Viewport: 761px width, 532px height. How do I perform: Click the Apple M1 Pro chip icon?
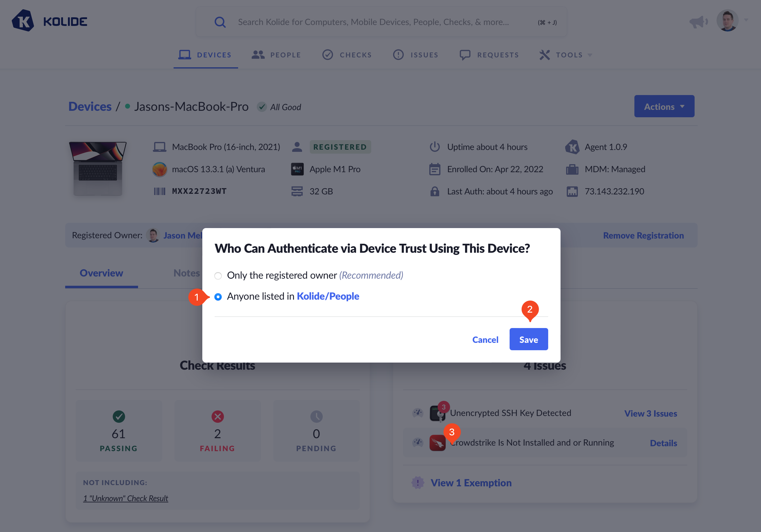coord(297,169)
